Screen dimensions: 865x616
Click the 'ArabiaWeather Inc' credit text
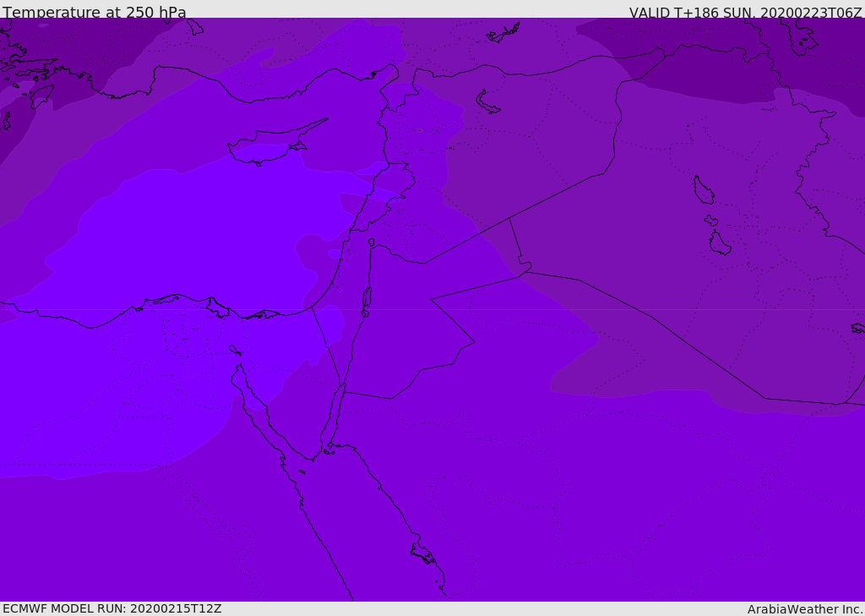(804, 609)
